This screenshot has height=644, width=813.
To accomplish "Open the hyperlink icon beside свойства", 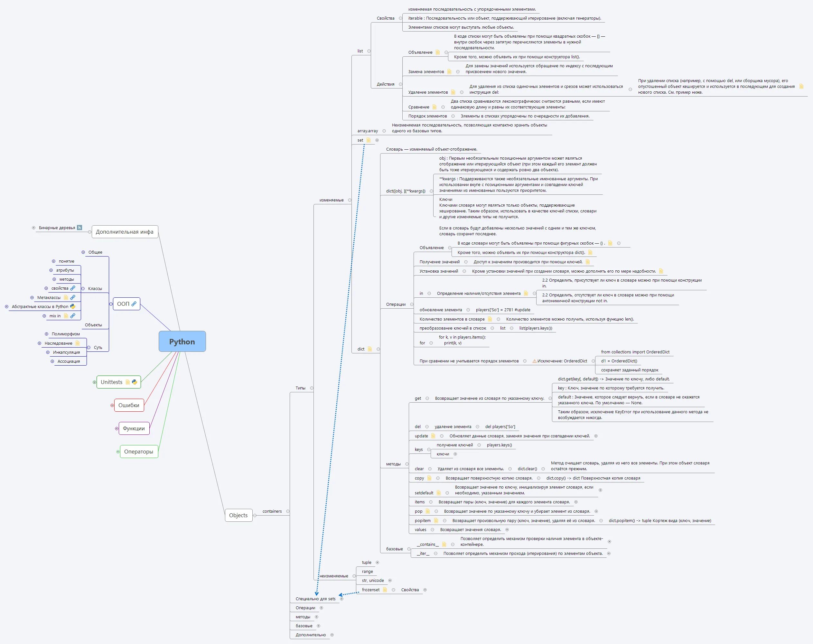I will (x=73, y=288).
